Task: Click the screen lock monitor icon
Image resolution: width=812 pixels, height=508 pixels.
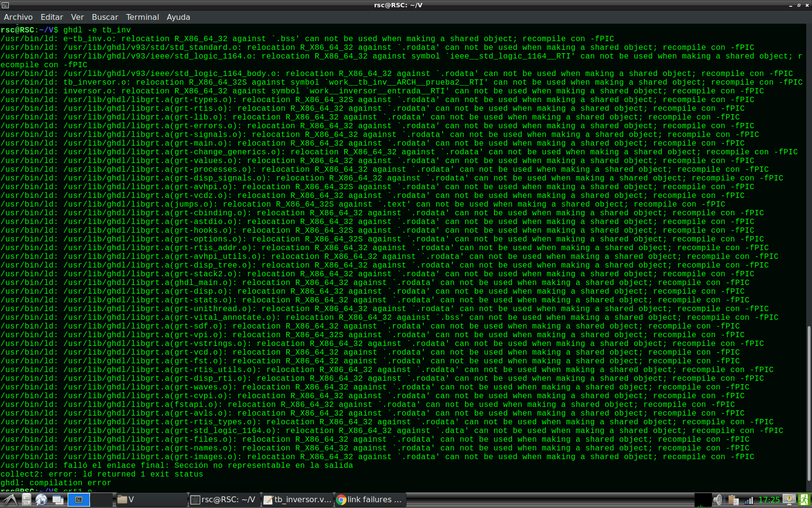Action: (x=789, y=499)
